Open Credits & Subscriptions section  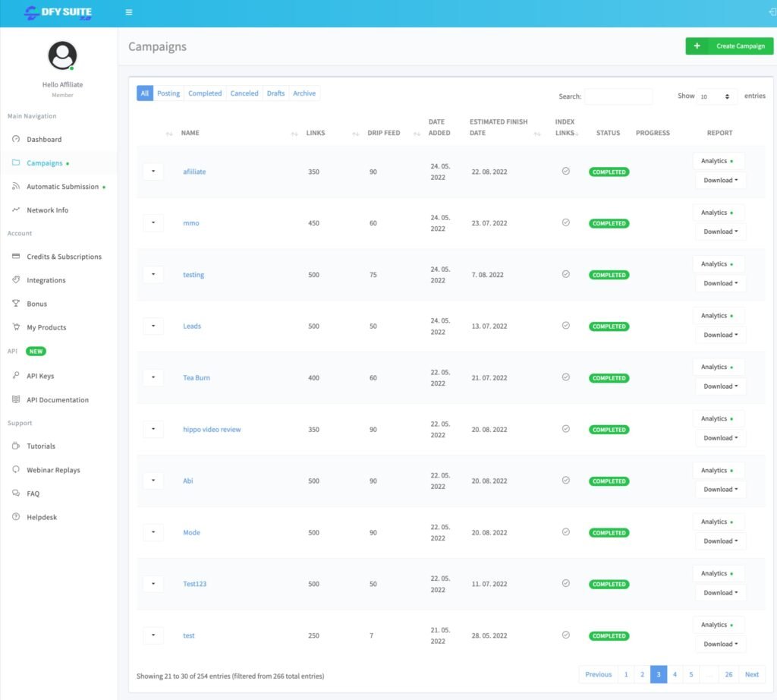click(x=64, y=257)
